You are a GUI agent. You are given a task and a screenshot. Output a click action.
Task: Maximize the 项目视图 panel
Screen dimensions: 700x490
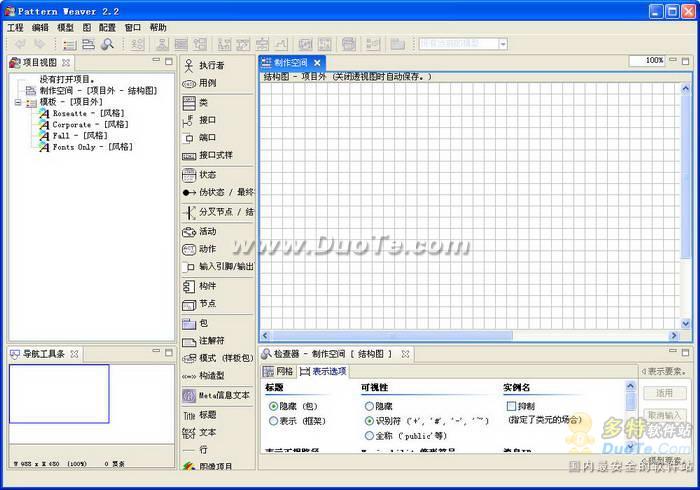pos(169,61)
